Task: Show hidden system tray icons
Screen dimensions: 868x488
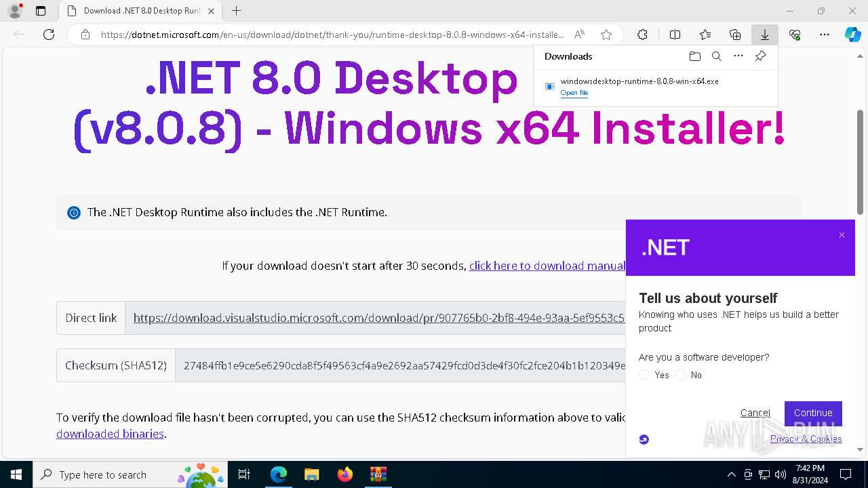Action: click(731, 474)
